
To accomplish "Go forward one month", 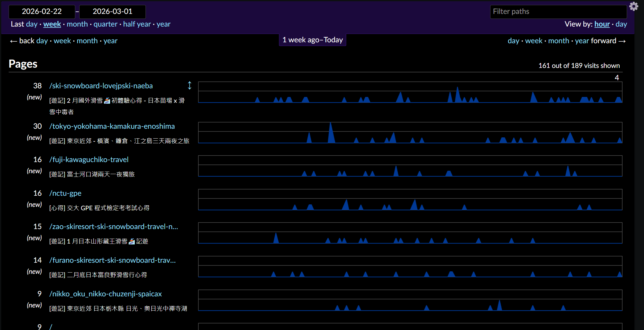I will (x=558, y=41).
